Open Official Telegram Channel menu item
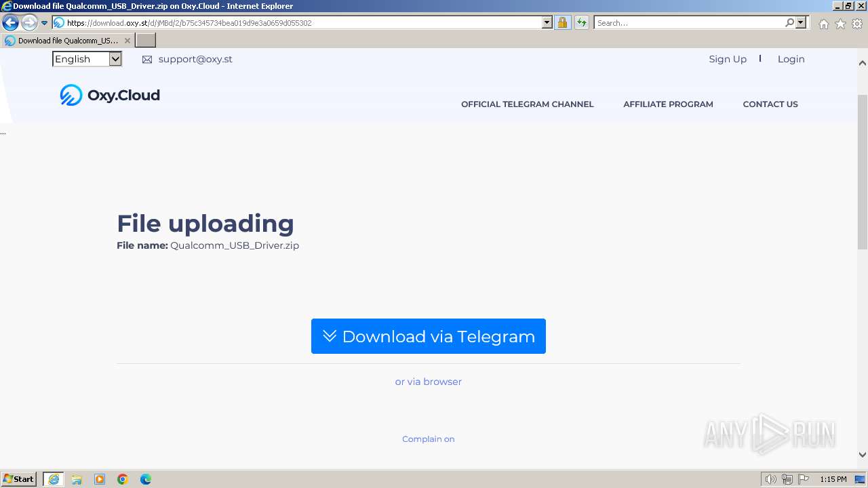Screen dimensions: 868x488 coord(527,104)
